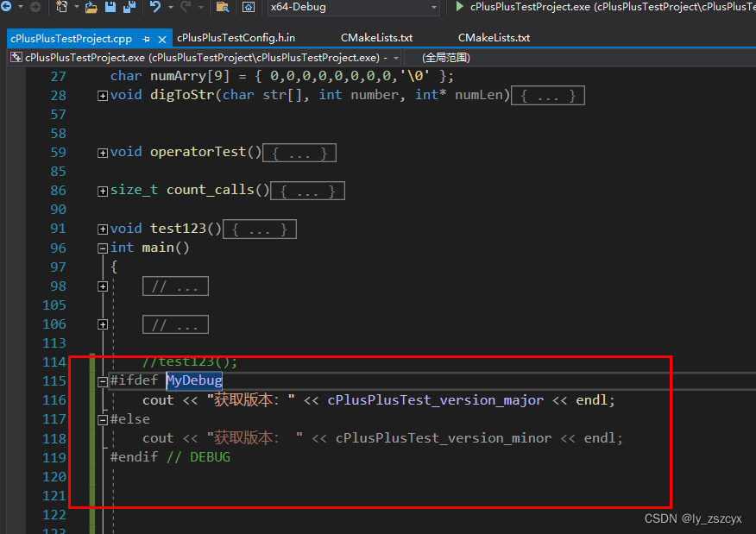Click the Open File folder icon
The height and width of the screenshot is (534, 756).
point(91,7)
